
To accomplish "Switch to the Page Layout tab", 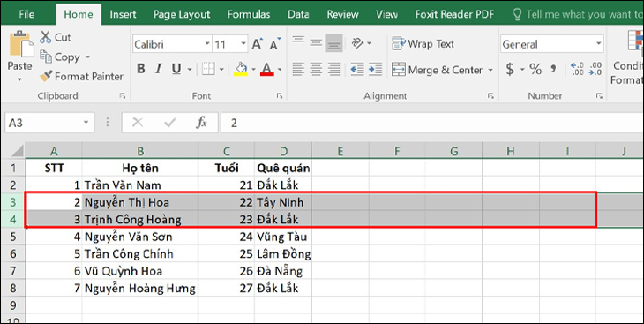I will coord(182,14).
